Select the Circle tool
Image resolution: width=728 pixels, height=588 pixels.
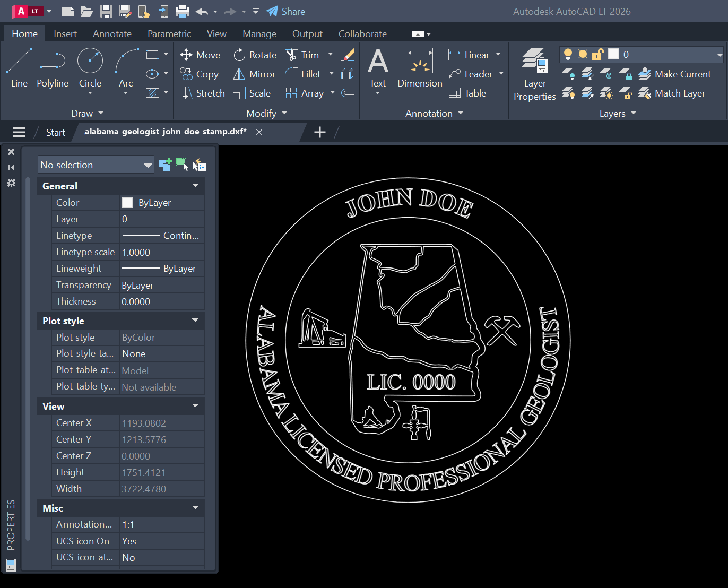coord(90,67)
